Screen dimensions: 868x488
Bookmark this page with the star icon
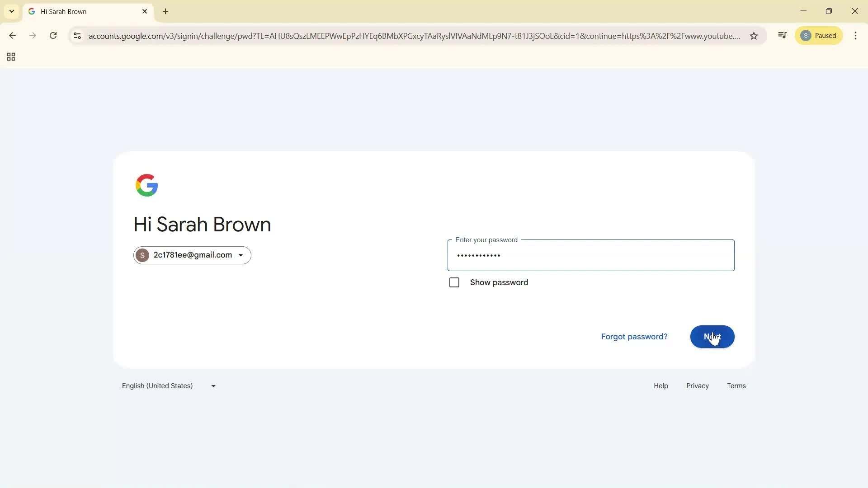(754, 36)
